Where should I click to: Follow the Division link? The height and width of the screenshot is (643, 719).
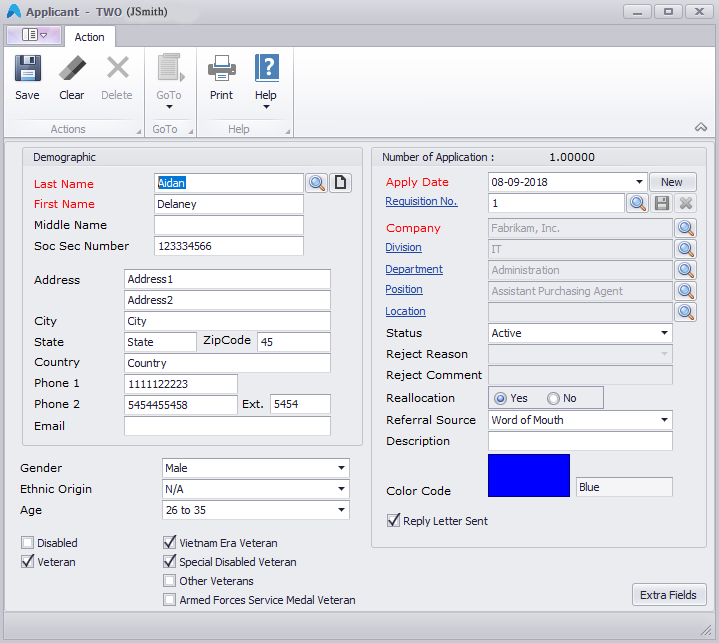(403, 247)
